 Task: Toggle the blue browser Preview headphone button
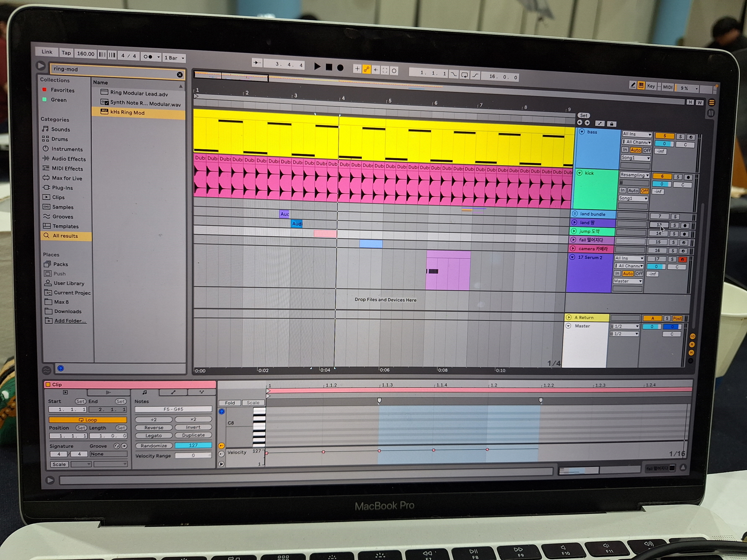[60, 368]
